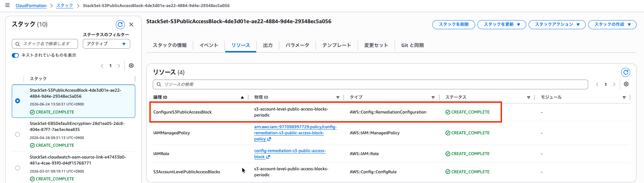The image size is (644, 183).
Task: Click スタックを削除 button
Action: coord(454,25)
